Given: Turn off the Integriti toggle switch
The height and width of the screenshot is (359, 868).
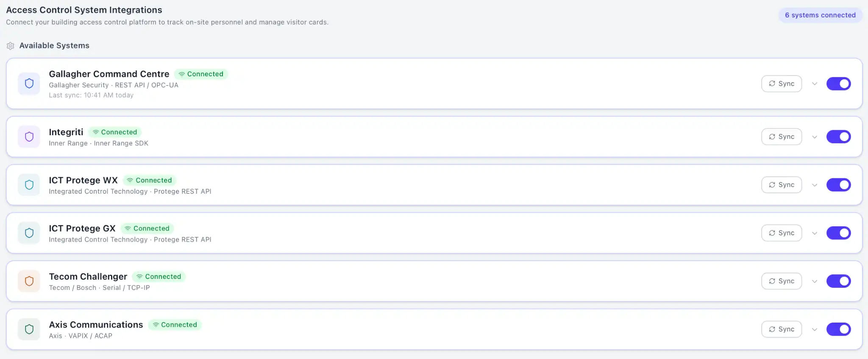Looking at the screenshot, I should (838, 136).
